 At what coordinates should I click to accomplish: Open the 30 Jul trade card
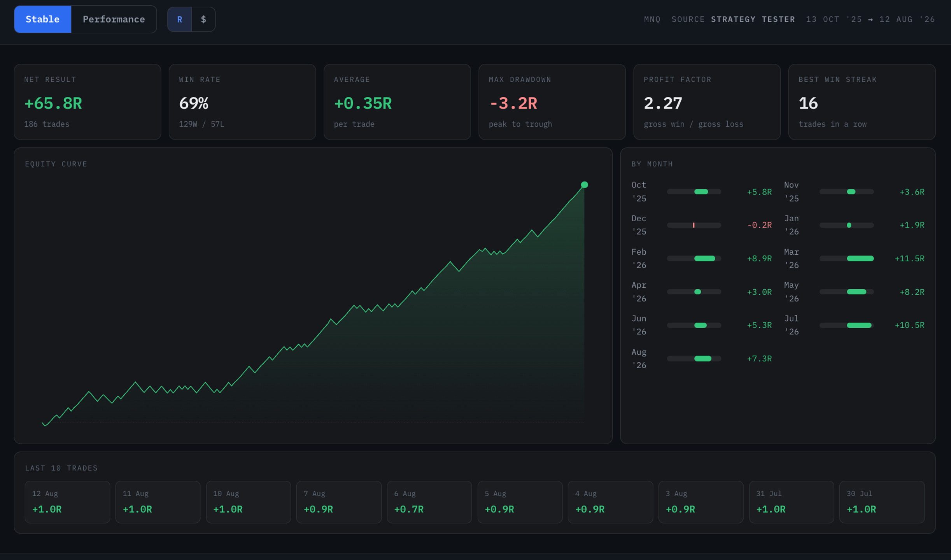pos(882,502)
